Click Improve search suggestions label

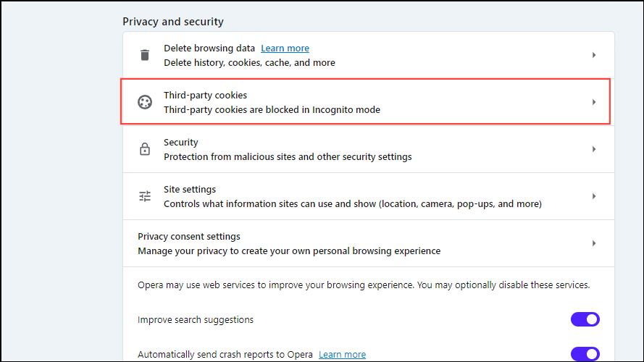pos(196,319)
